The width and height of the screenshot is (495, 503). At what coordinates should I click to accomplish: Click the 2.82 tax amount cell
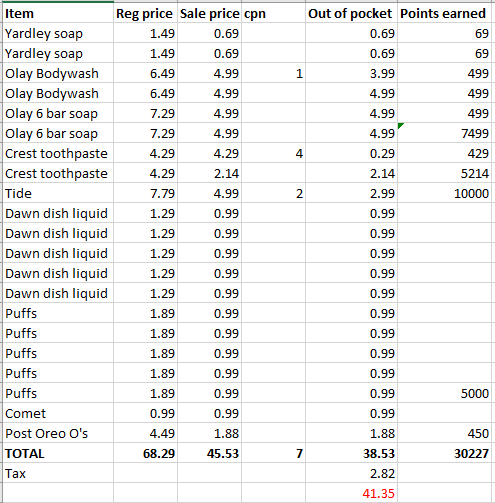tap(351, 473)
